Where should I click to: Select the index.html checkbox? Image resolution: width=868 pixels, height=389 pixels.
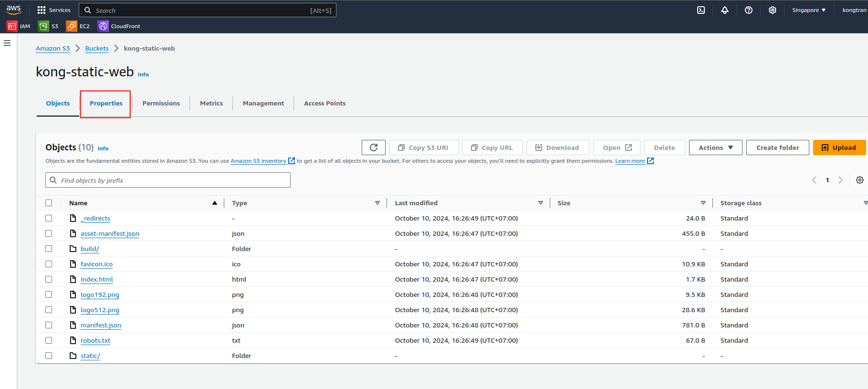[x=49, y=279]
